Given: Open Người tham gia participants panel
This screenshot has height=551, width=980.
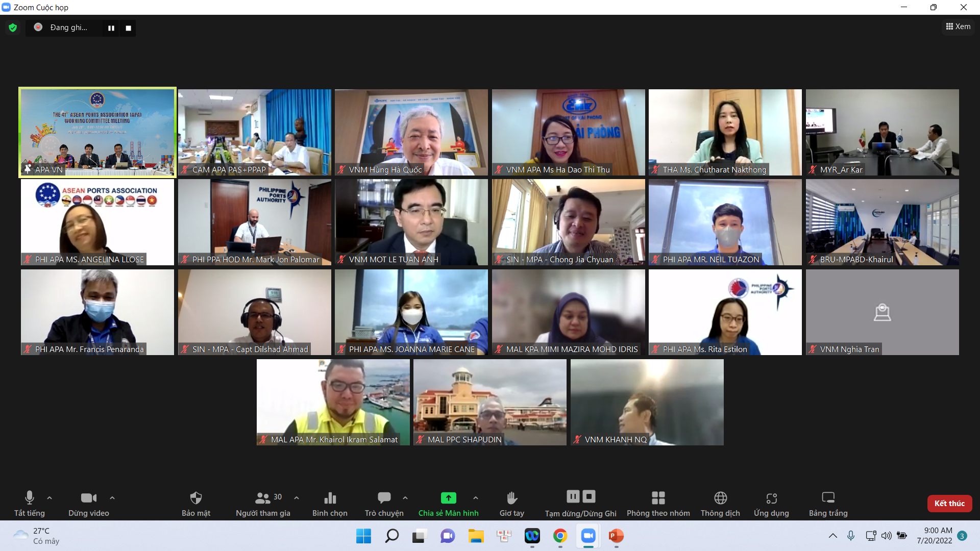Looking at the screenshot, I should tap(263, 503).
